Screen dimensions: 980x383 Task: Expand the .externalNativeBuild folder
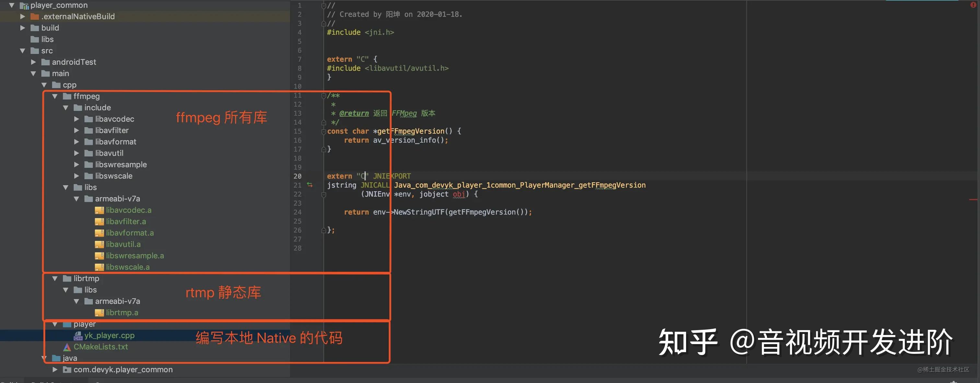[x=22, y=17]
